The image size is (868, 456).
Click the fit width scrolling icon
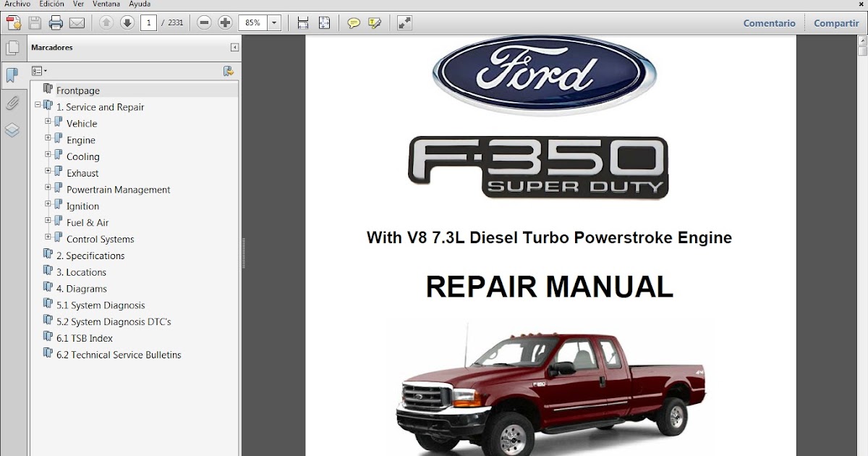coord(303,23)
